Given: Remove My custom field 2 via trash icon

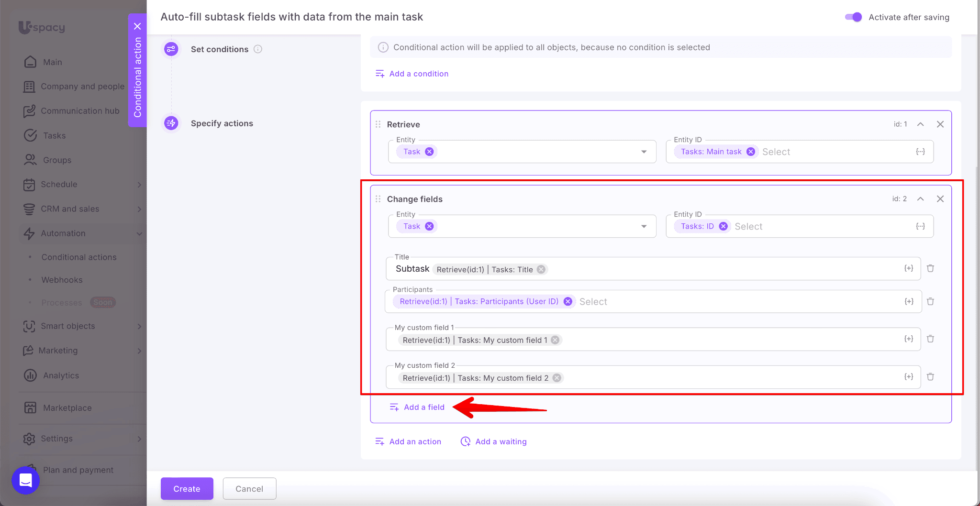Looking at the screenshot, I should tap(930, 377).
